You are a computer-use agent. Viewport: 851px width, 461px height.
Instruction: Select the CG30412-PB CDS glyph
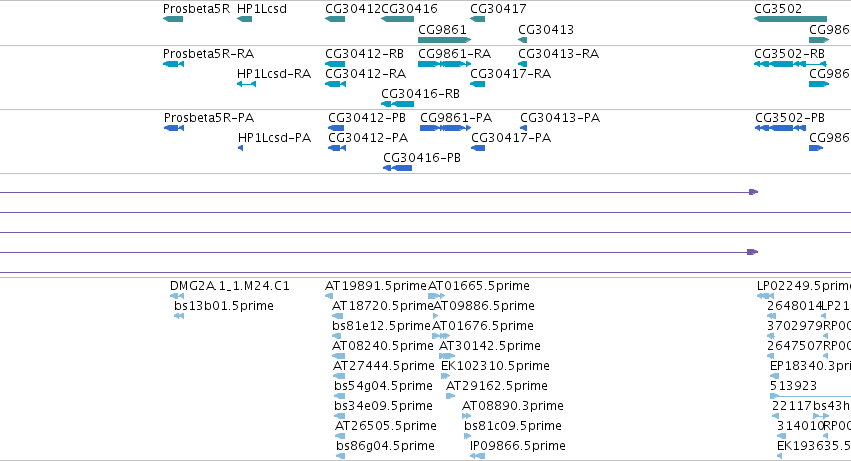pos(336,128)
